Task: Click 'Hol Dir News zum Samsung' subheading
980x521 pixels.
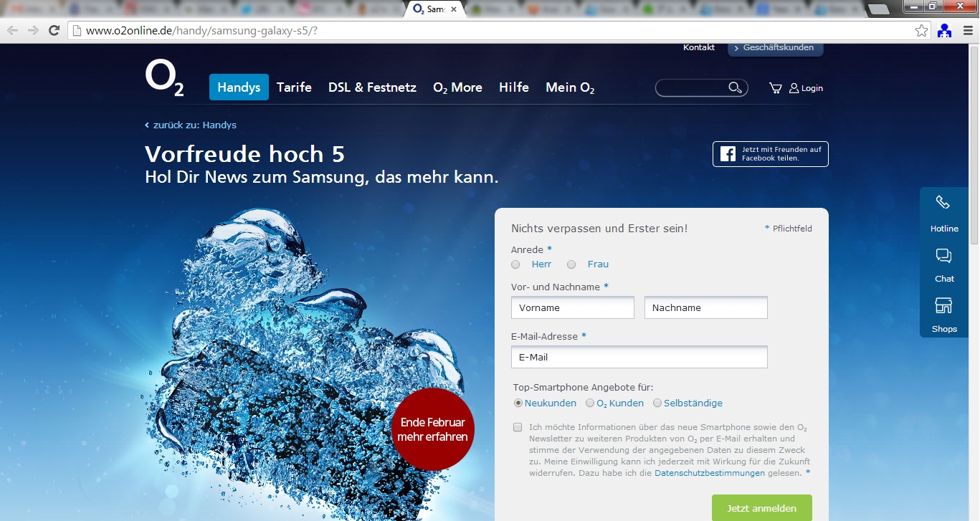Action: [x=321, y=177]
